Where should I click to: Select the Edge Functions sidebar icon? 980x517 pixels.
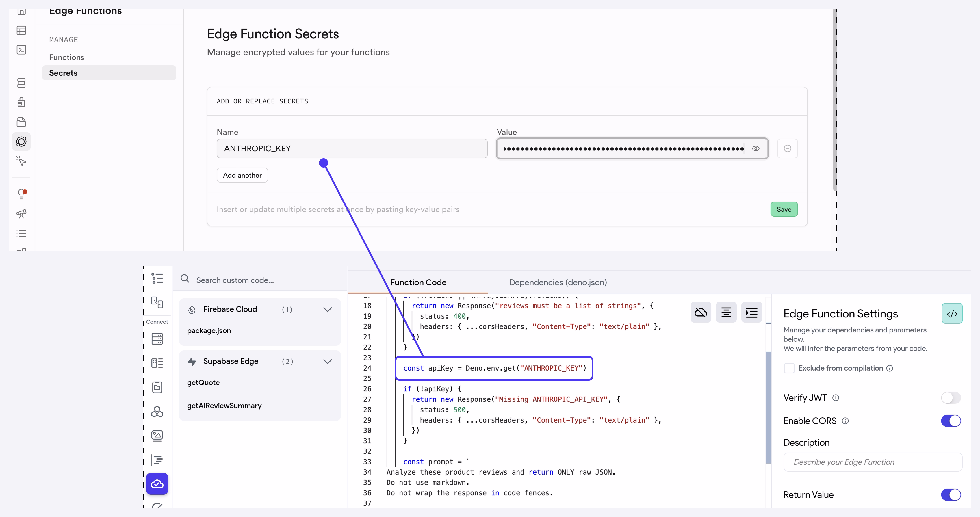tap(21, 142)
